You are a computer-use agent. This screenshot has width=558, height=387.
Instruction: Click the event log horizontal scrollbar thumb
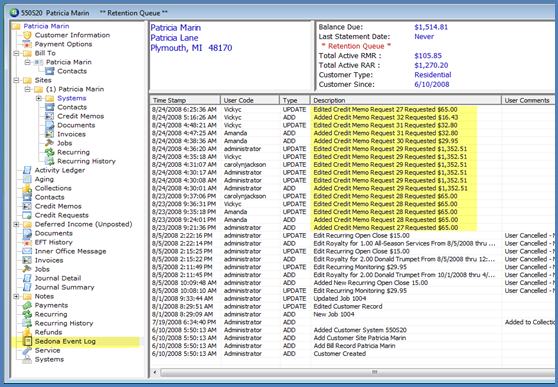tap(358, 372)
